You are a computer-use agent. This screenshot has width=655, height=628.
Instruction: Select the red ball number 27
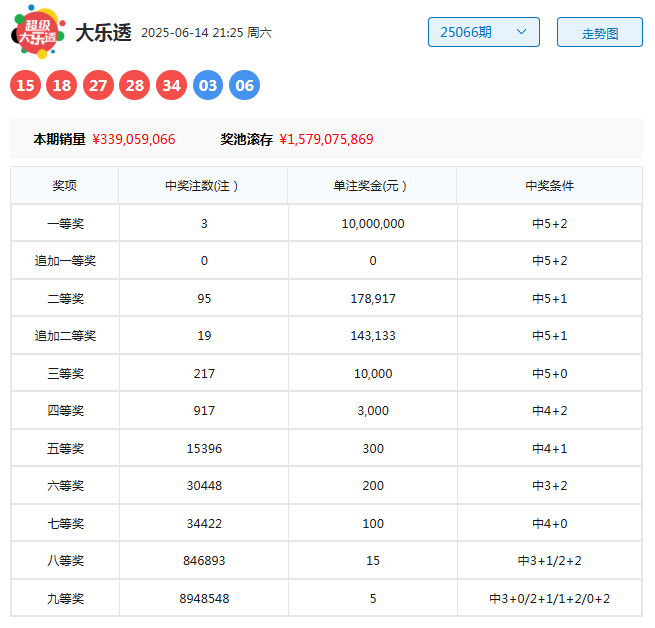pyautogui.click(x=98, y=85)
